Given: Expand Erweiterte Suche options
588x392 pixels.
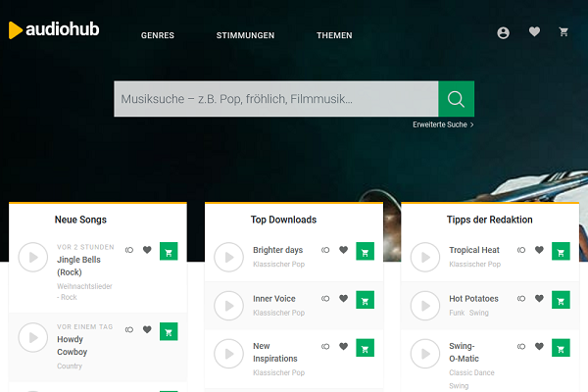Looking at the screenshot, I should 443,125.
